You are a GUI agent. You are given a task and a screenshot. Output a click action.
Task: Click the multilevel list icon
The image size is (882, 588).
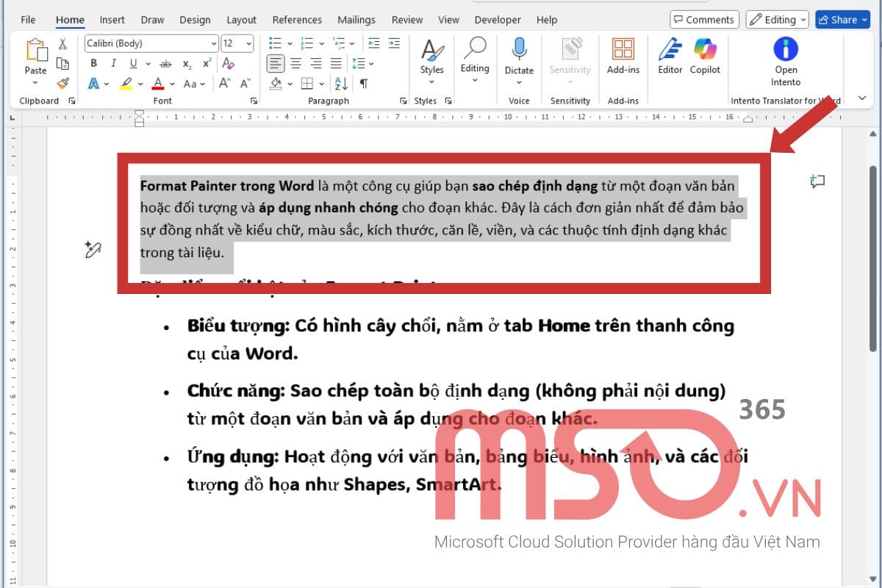[x=340, y=43]
